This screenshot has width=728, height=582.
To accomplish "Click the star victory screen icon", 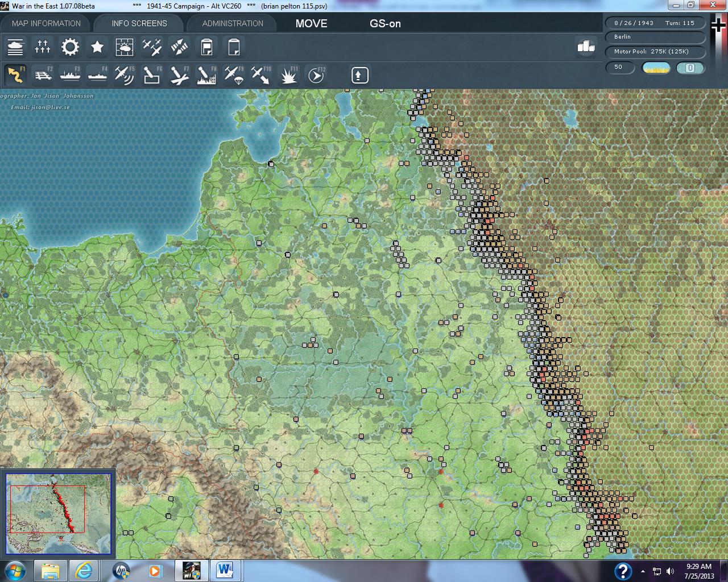I will [x=97, y=47].
